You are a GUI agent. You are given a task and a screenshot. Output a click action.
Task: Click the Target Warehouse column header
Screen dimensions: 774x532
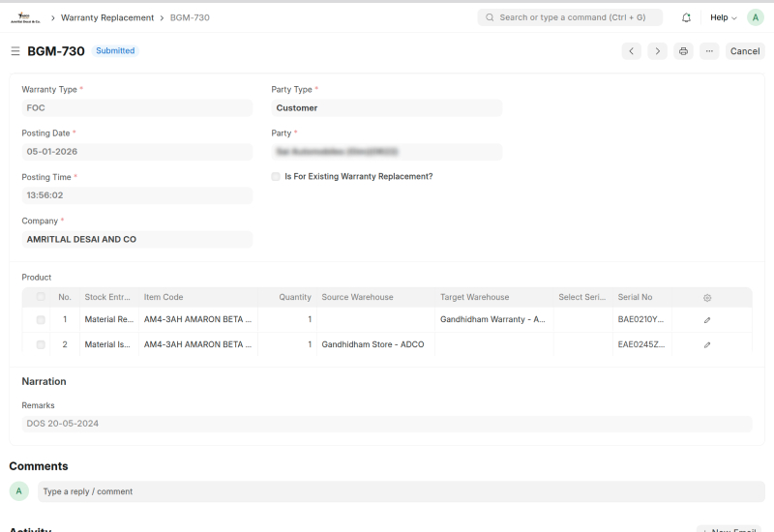tap(494, 297)
